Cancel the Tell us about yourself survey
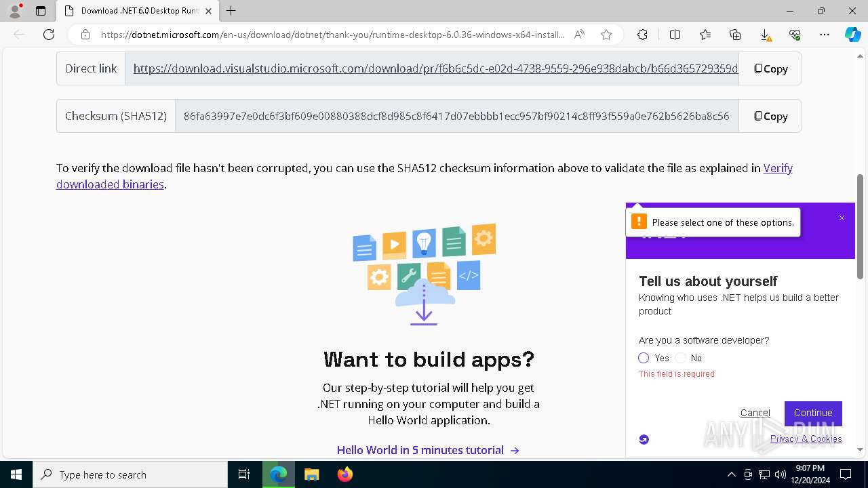 [x=755, y=413]
